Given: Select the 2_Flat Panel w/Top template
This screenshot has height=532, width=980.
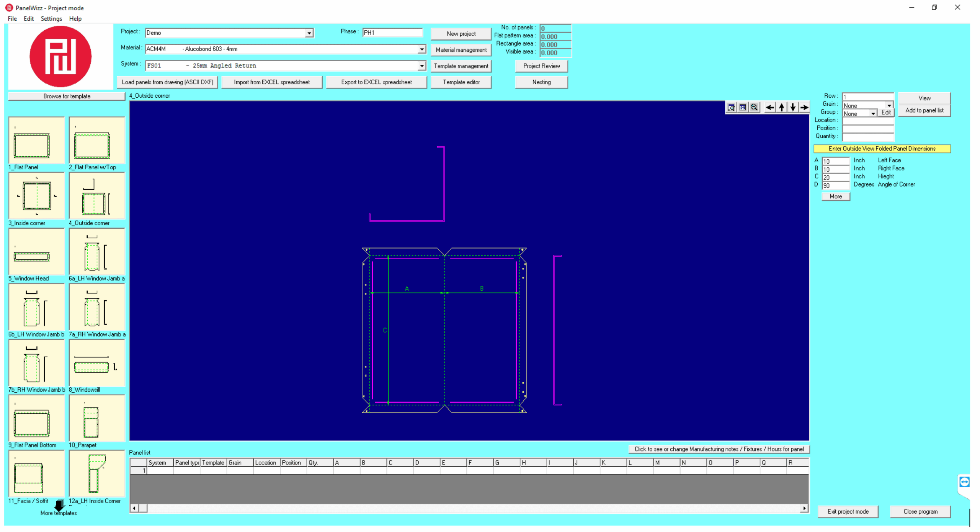Looking at the screenshot, I should [97, 141].
